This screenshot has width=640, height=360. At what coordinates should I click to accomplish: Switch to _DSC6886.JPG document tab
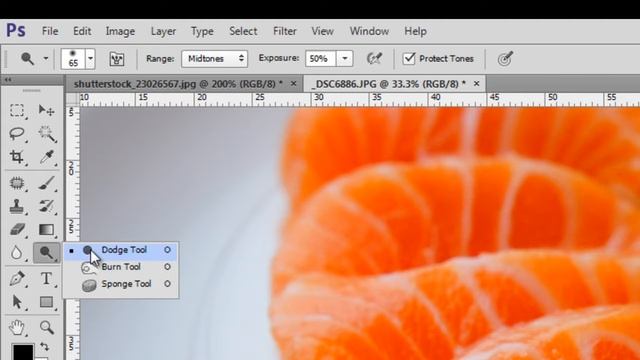(389, 84)
